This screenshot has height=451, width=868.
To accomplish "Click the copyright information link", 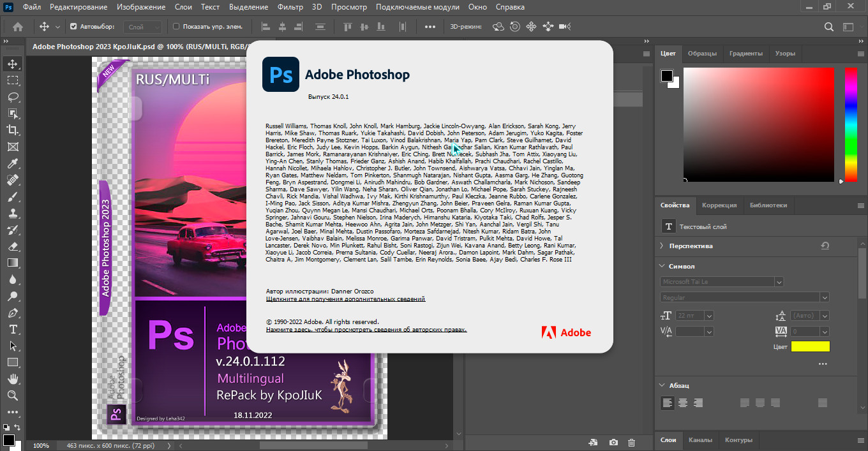I will (x=366, y=330).
